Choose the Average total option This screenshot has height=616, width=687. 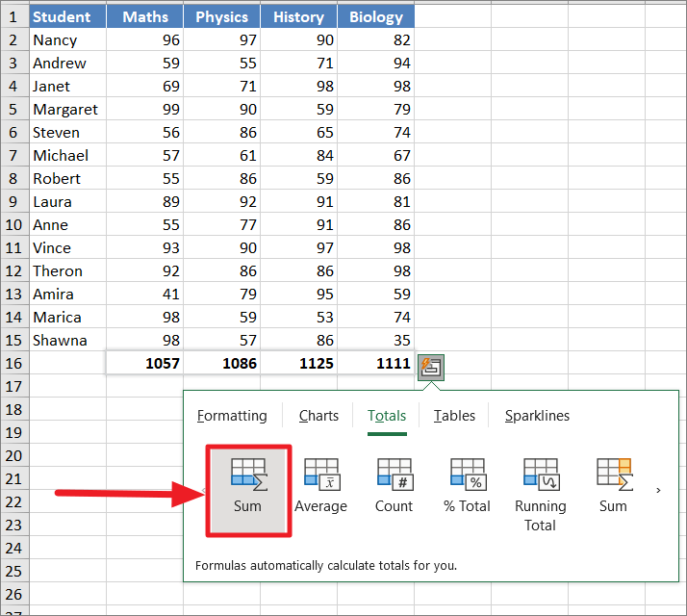point(320,486)
